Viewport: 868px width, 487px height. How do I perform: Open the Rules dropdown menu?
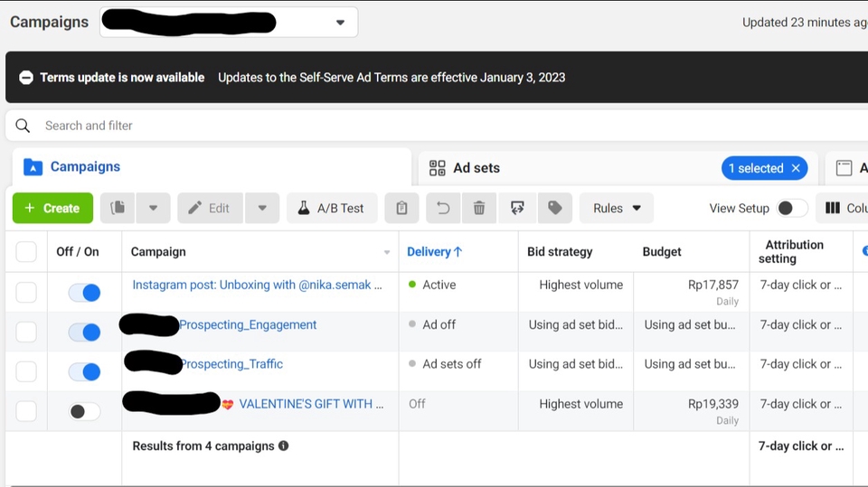[x=617, y=208]
